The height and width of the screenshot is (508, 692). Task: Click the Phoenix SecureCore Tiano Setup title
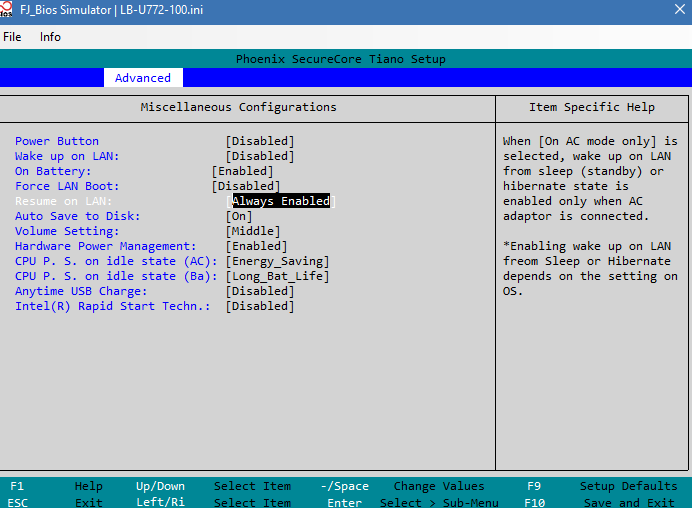point(341,59)
